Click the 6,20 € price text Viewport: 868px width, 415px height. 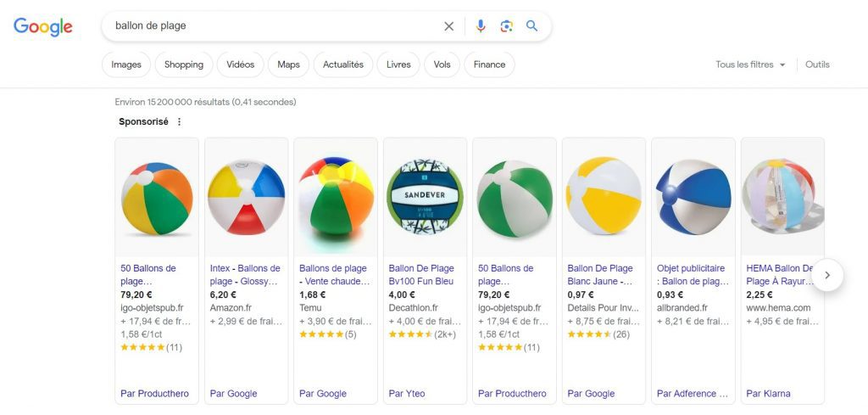pos(223,294)
